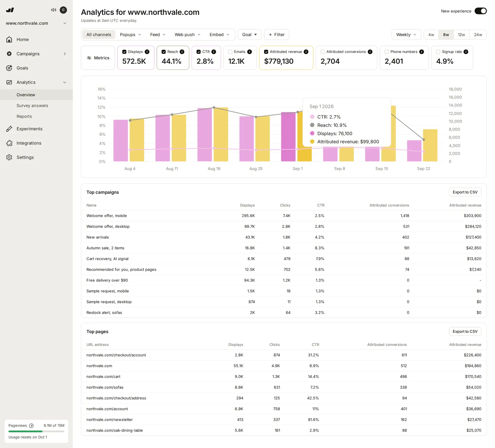The width and height of the screenshot is (495, 448).
Task: Show info for Attributed conversions metric
Action: (x=370, y=52)
